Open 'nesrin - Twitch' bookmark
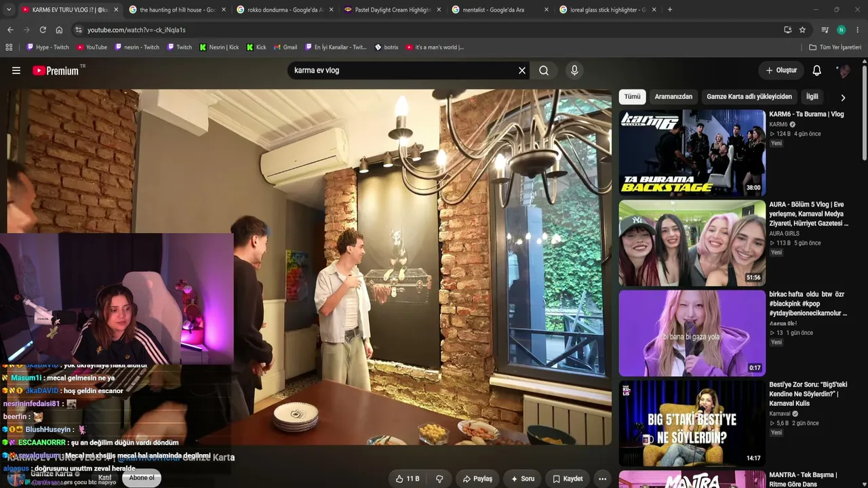Image resolution: width=868 pixels, height=488 pixels. [x=137, y=47]
